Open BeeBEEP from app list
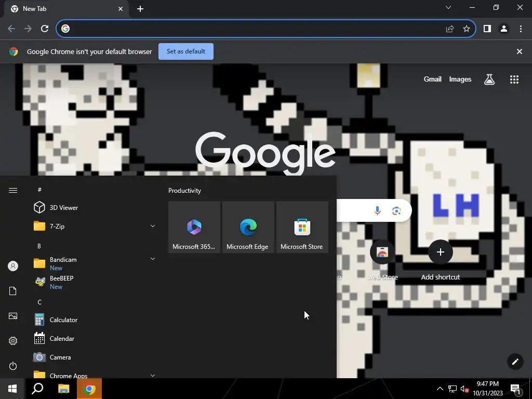Screen dimensions: 532x399 click(x=95, y=282)
